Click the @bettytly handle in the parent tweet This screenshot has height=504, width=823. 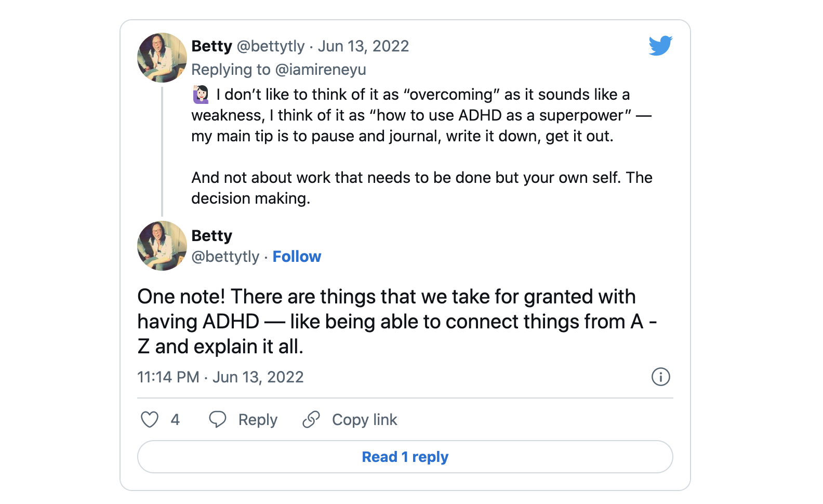pyautogui.click(x=271, y=46)
